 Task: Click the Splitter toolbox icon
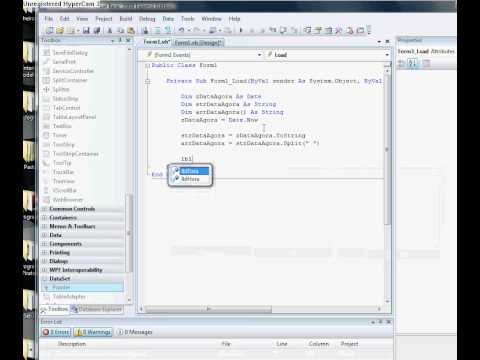point(46,89)
